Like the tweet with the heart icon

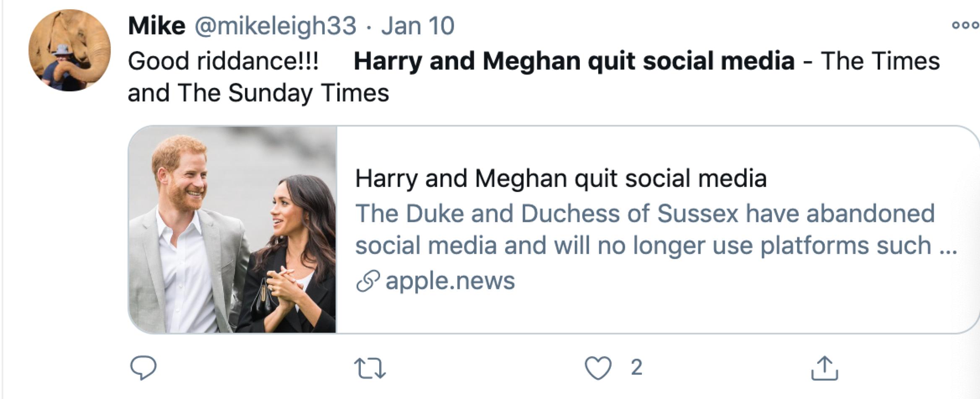pos(598,369)
